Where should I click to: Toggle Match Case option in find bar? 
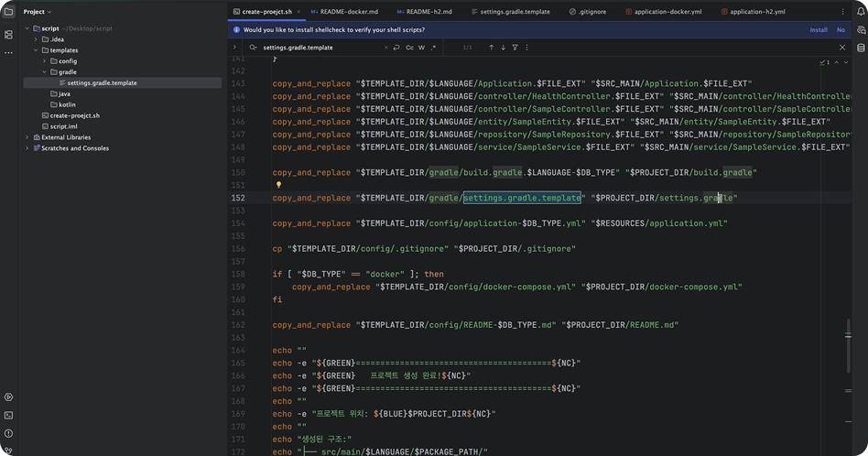pyautogui.click(x=409, y=48)
